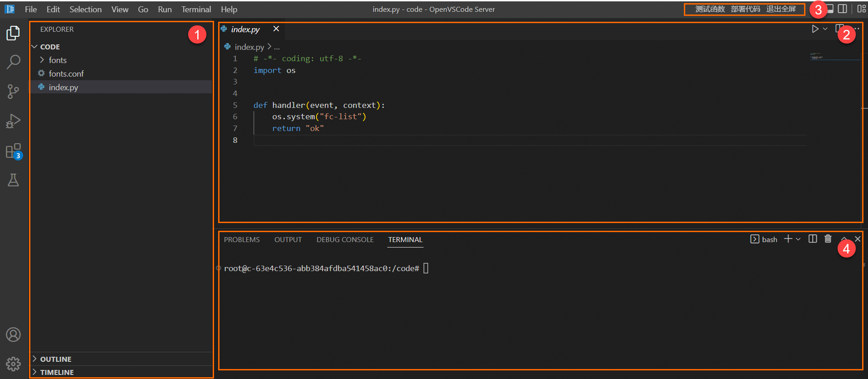Click the 部署代码 deploy code button
The image size is (868, 379).
click(x=746, y=9)
